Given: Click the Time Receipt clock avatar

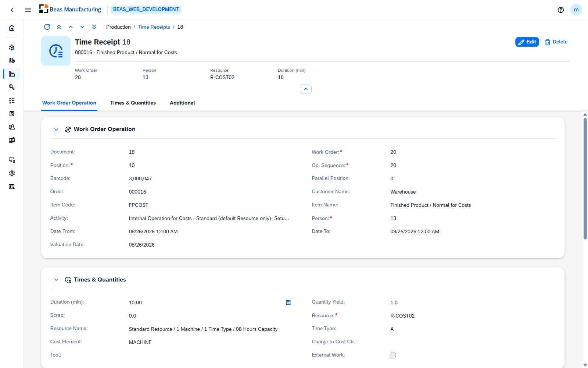Looking at the screenshot, I should [x=56, y=51].
